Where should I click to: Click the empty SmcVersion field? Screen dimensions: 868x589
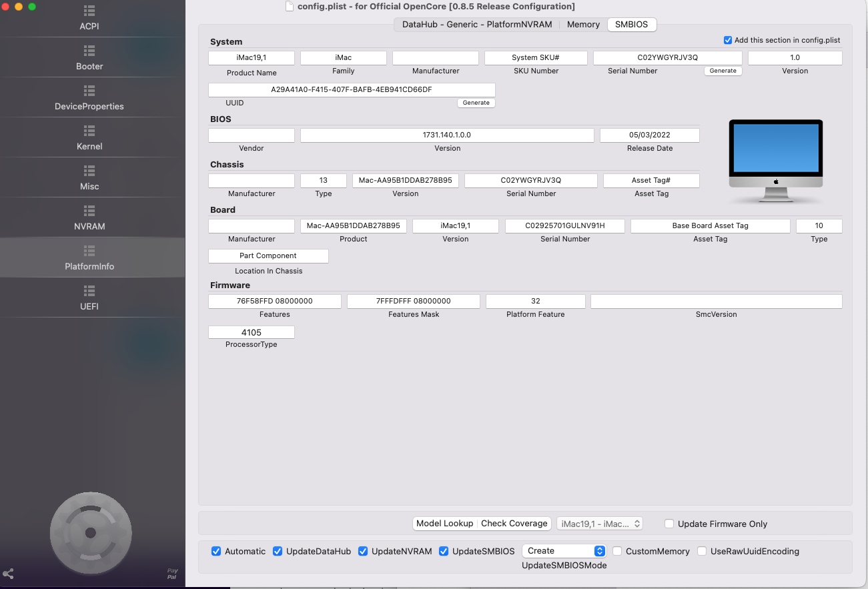click(717, 302)
